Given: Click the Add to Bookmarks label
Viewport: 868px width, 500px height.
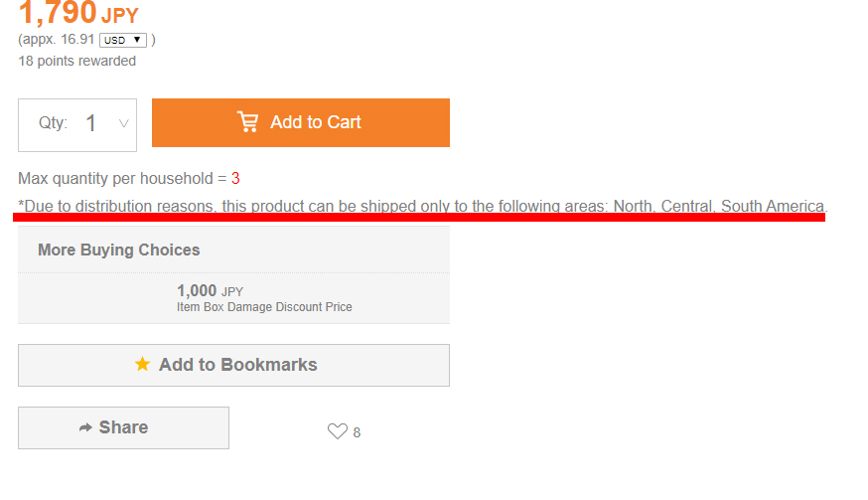Looking at the screenshot, I should click(238, 364).
